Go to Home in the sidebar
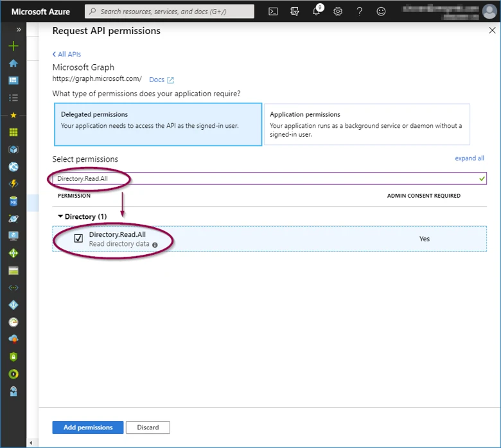Screen dimensions: 501x448 13,64
